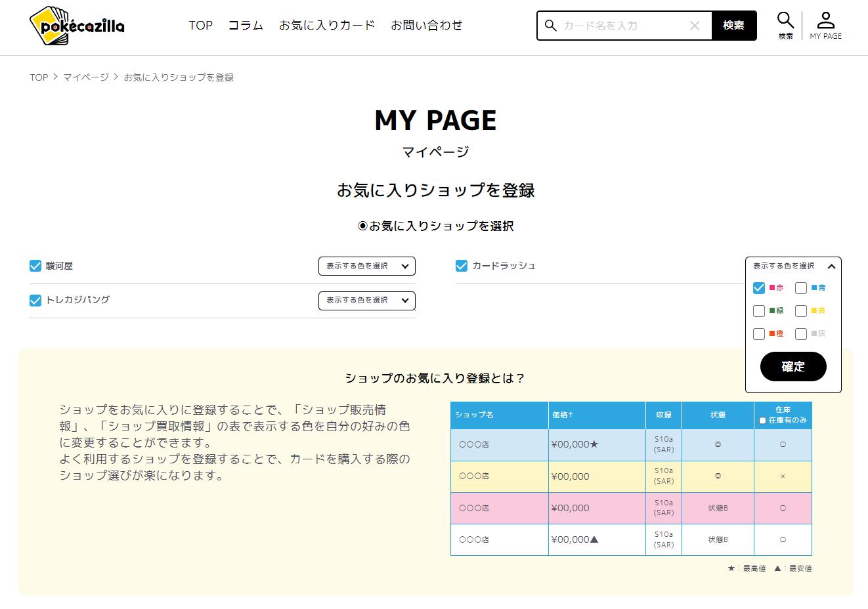868x609 pixels.
Task: Open お気に入りカード menu item
Action: [x=327, y=26]
